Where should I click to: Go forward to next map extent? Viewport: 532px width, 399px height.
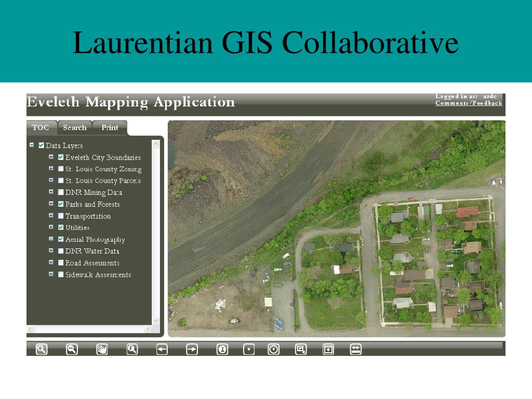192,349
